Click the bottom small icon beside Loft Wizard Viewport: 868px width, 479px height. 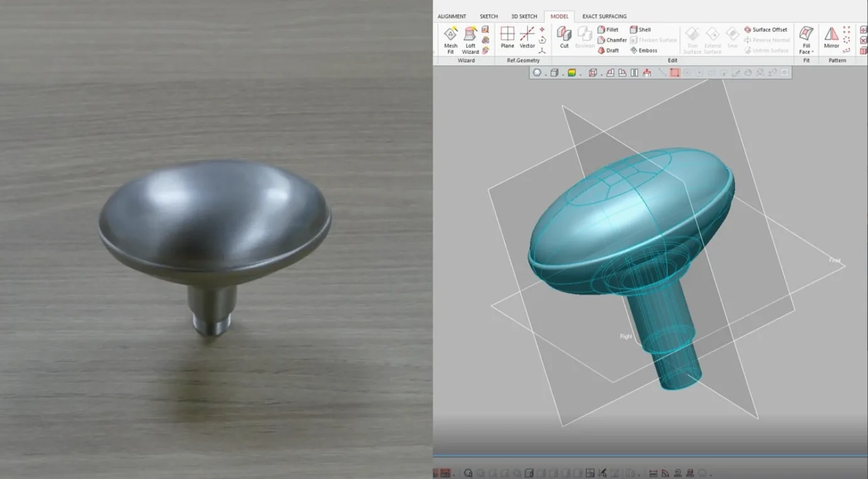click(485, 50)
